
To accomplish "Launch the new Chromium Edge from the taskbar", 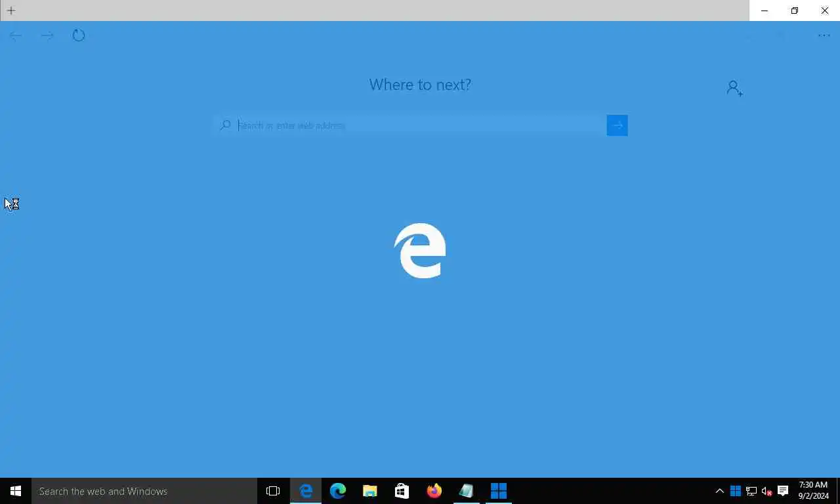I will coord(338,491).
